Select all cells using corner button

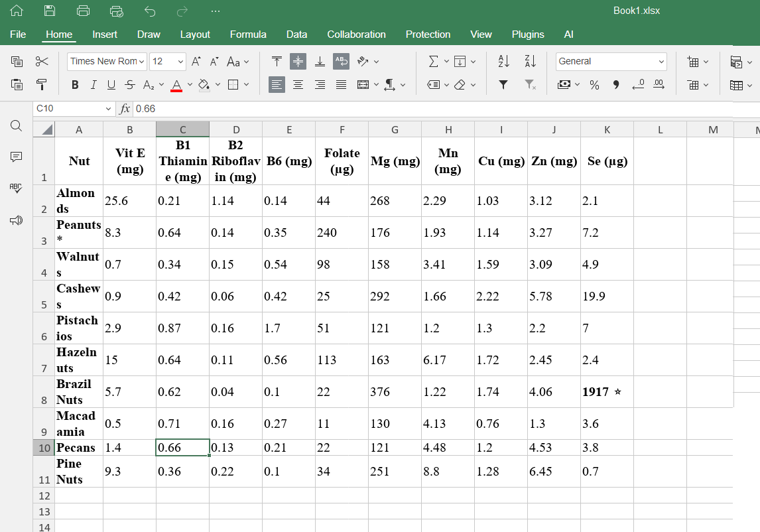point(44,129)
